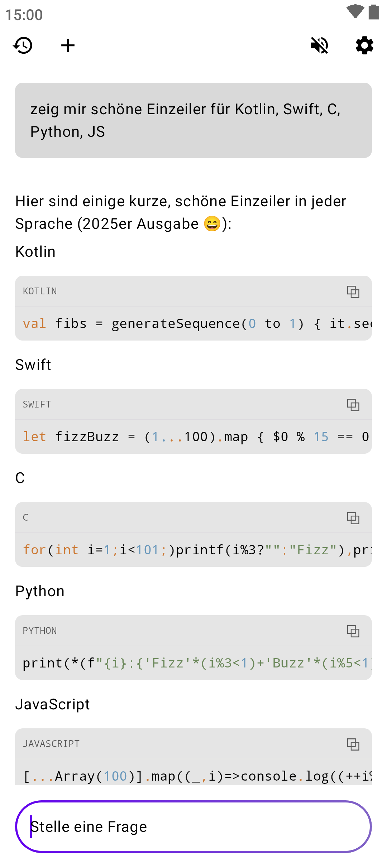Focus the 'Stelle eine Frage' input field
The width and height of the screenshot is (387, 868).
(x=193, y=826)
